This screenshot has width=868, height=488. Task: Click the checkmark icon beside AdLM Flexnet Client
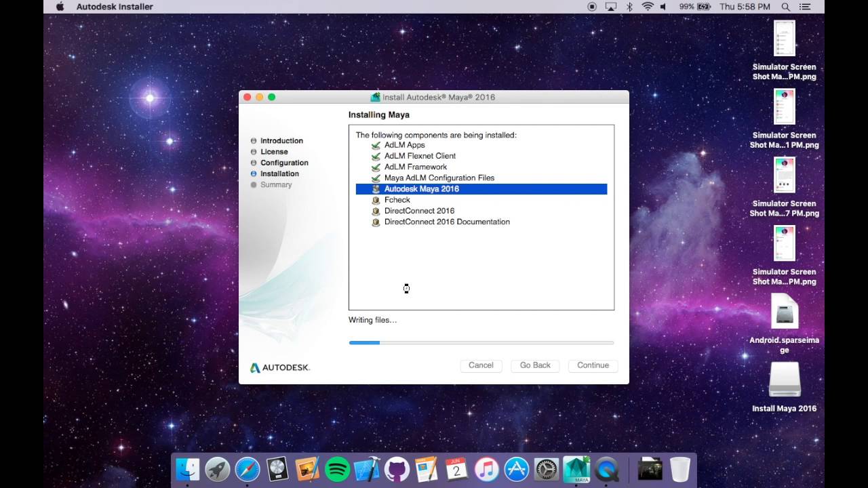[376, 156]
